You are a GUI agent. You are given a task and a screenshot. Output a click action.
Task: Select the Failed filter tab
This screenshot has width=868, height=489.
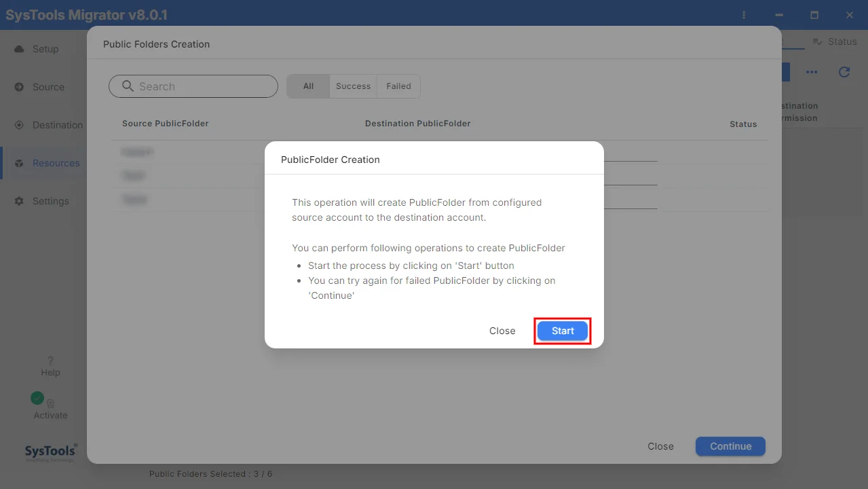(x=398, y=86)
